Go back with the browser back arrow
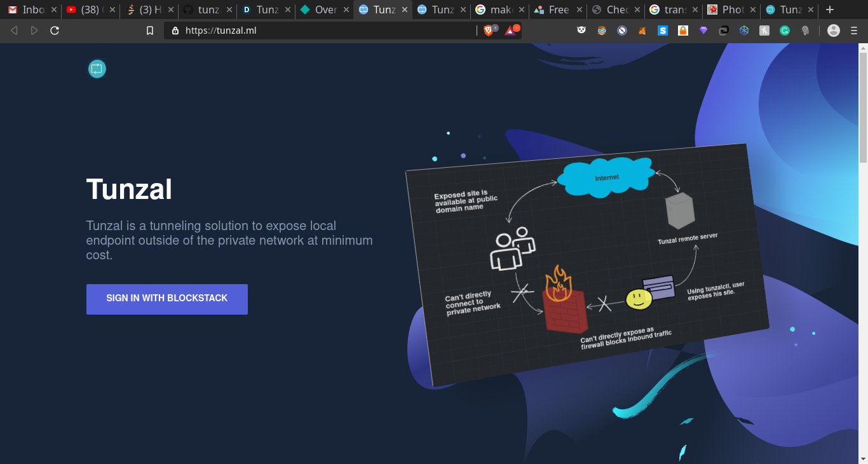Image resolution: width=868 pixels, height=464 pixels. point(14,31)
